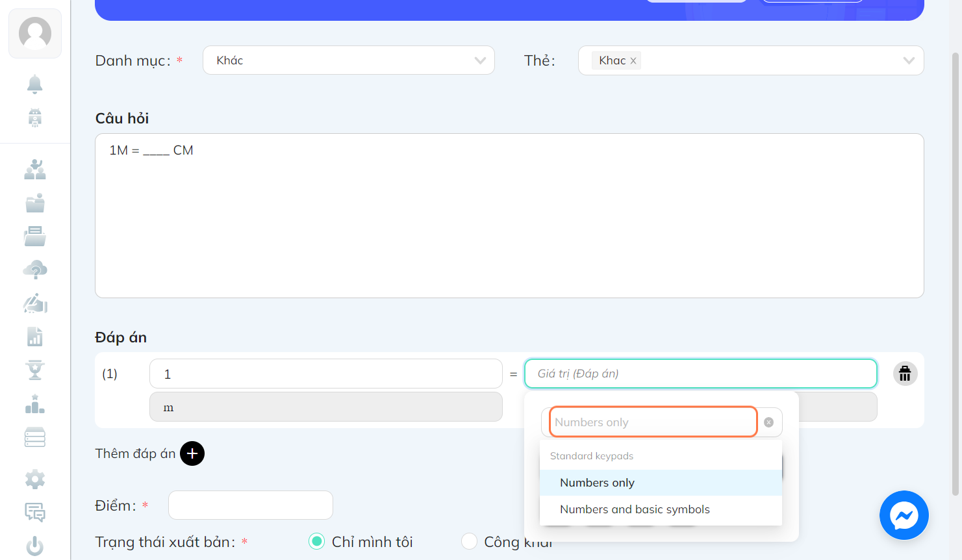Click the answer (1) input containing 1
The width and height of the screenshot is (962, 560).
pyautogui.click(x=326, y=374)
